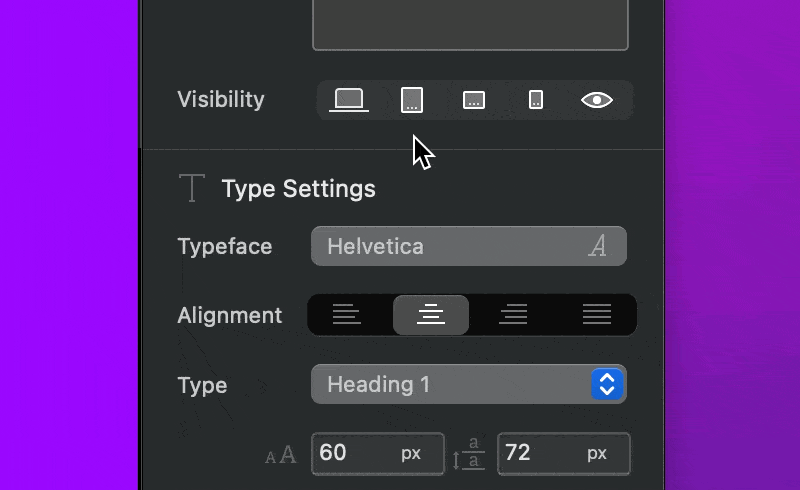The image size is (800, 490).
Task: Toggle landscape tablet visibility icon
Action: [x=474, y=100]
